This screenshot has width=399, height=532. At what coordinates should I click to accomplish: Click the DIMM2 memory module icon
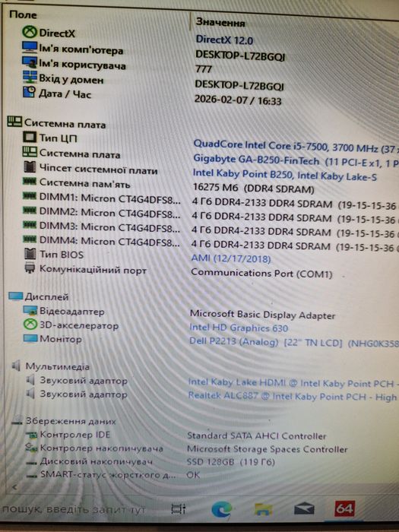(x=30, y=211)
